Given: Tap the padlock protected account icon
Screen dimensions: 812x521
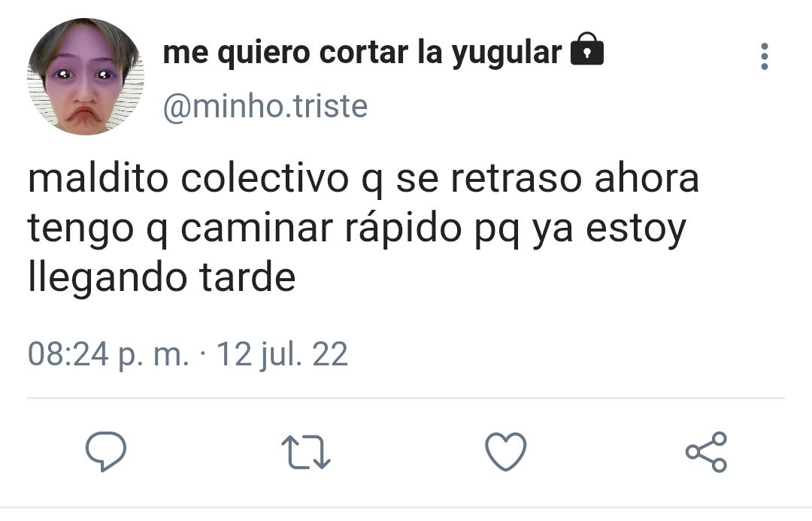Looking at the screenshot, I should 586,49.
